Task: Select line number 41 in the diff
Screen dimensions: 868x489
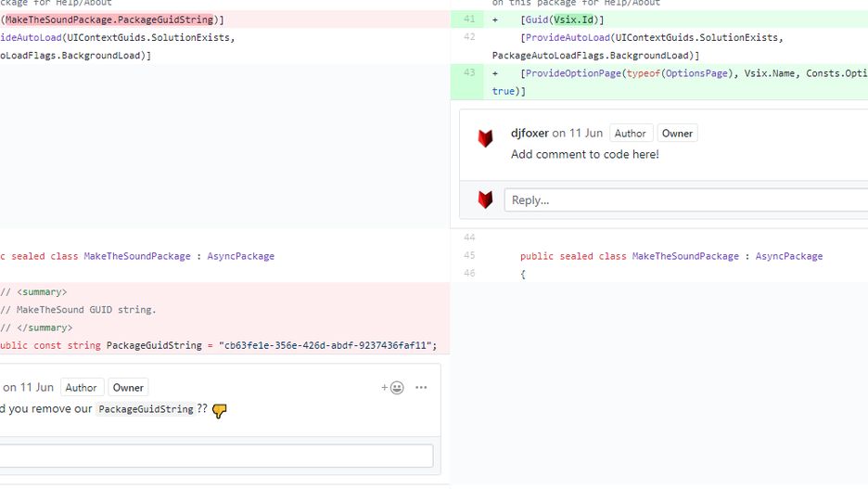Action: click(x=469, y=19)
